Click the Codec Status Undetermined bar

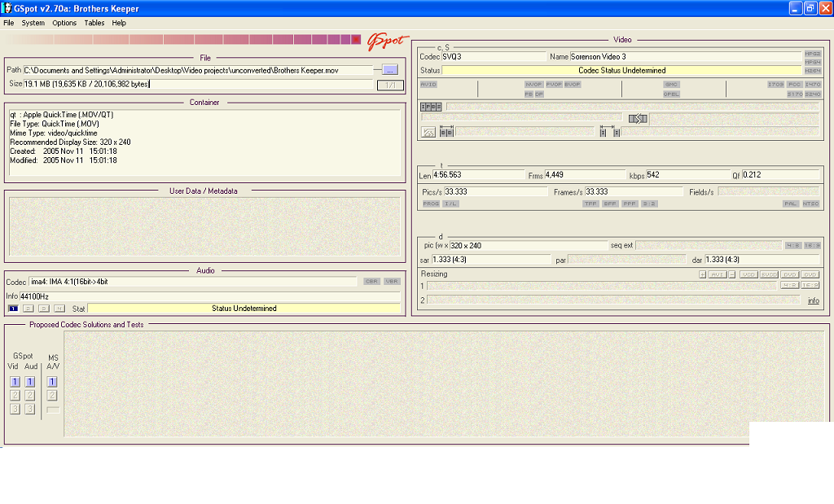click(x=621, y=70)
